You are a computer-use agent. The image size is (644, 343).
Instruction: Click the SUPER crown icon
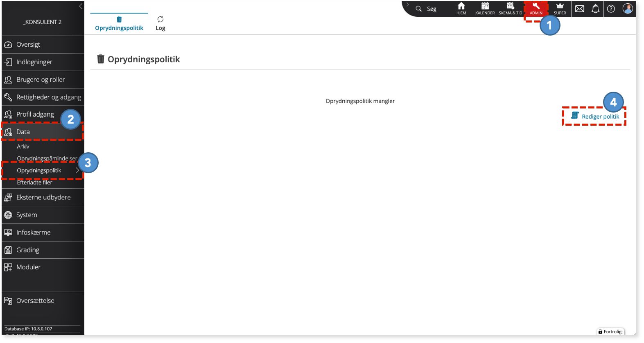click(x=560, y=9)
